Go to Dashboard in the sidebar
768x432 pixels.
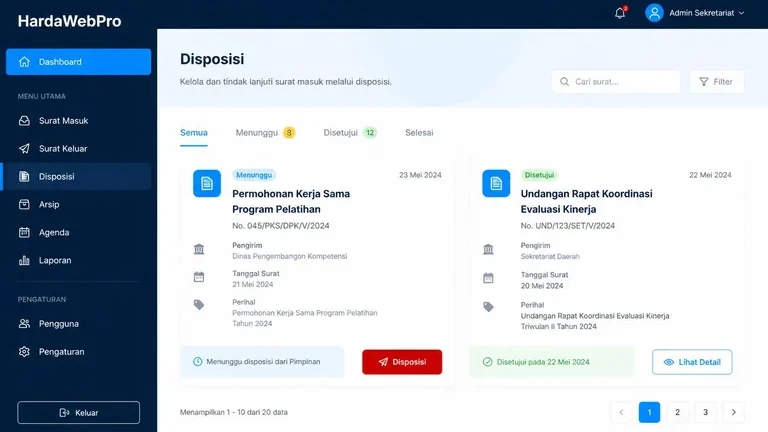tap(78, 62)
